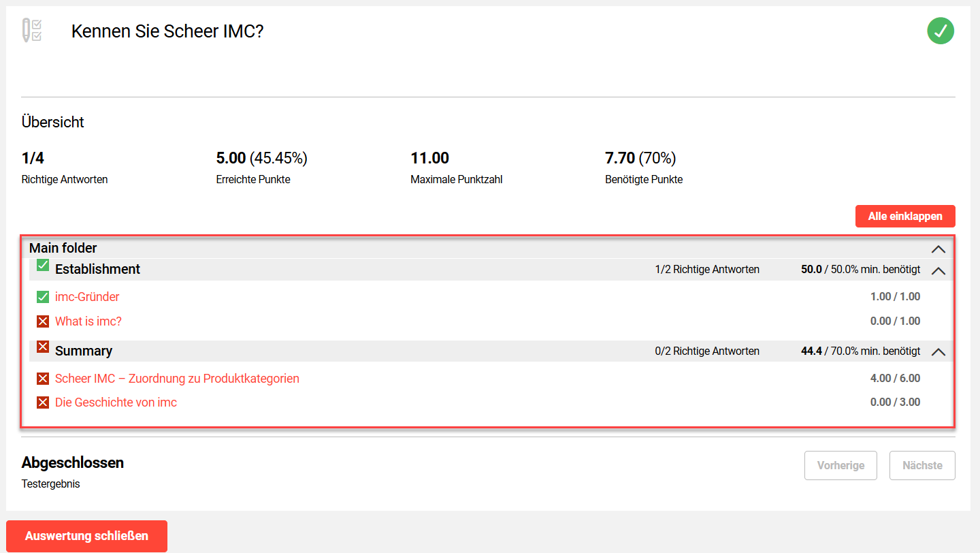Click the title Kennen Sie Scheer IMC?
Screen dimensions: 980x553
167,31
